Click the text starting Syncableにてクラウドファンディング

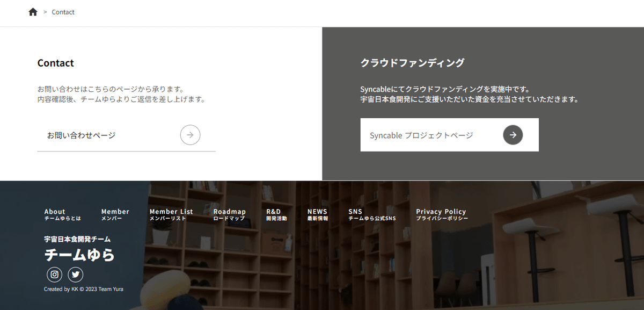[445, 89]
